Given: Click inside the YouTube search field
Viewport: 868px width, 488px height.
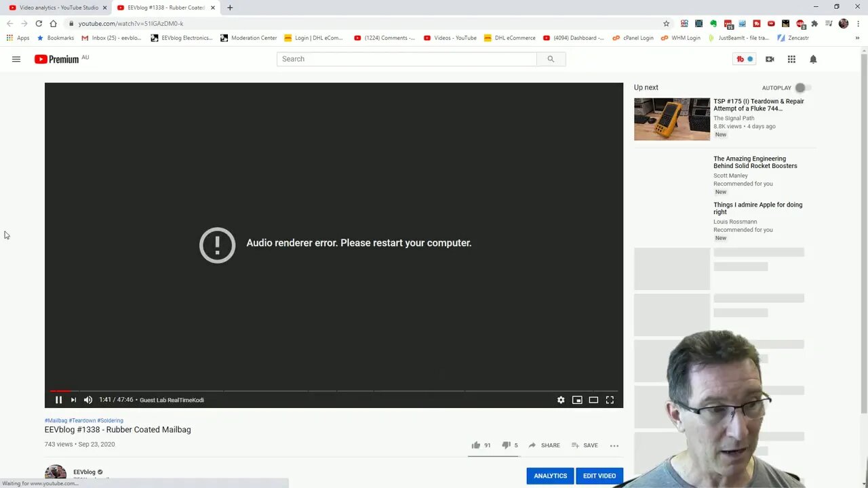Looking at the screenshot, I should point(406,59).
